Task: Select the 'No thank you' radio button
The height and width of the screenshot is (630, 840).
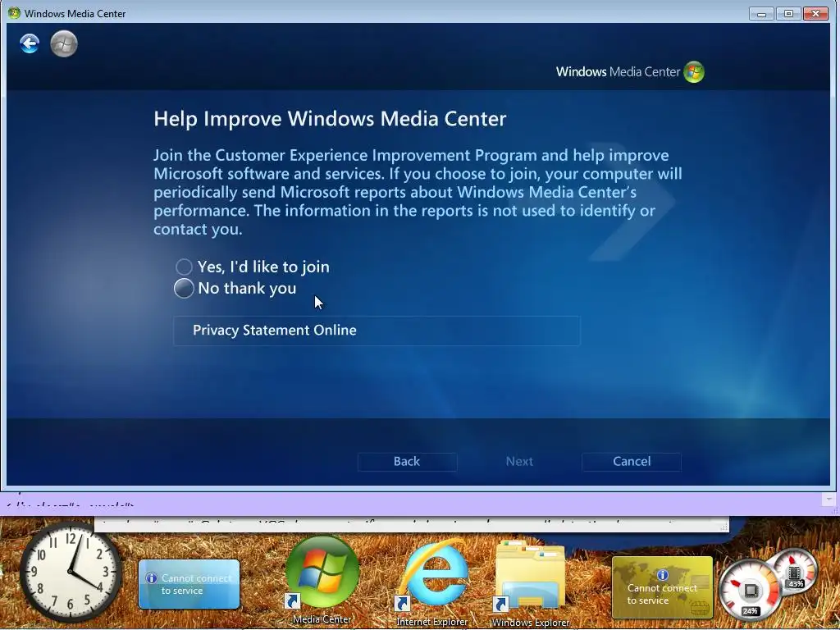Action: 184,288
